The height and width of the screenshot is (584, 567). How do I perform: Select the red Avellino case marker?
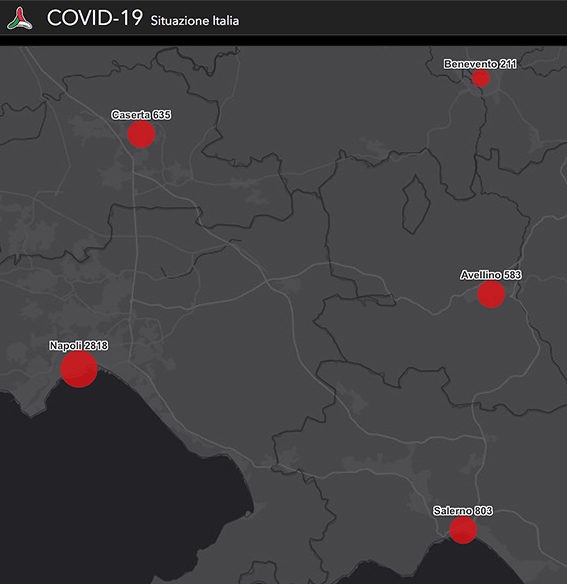point(491,294)
